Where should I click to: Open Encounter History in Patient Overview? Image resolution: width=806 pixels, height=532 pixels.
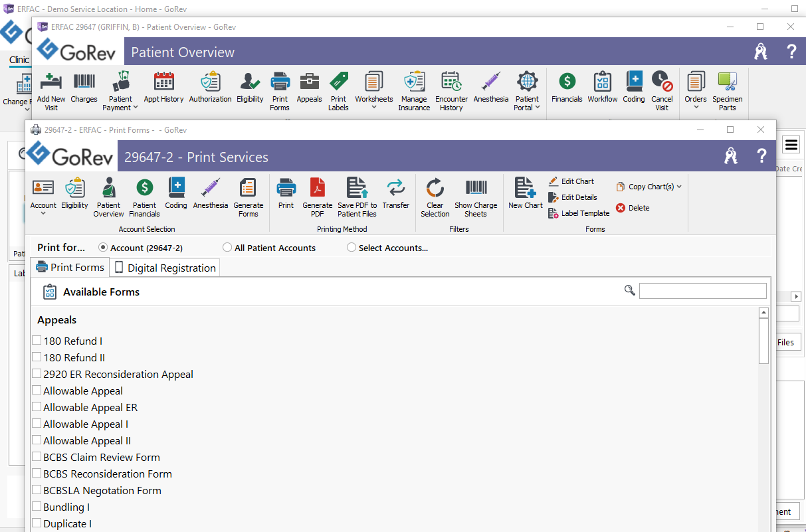(x=451, y=91)
